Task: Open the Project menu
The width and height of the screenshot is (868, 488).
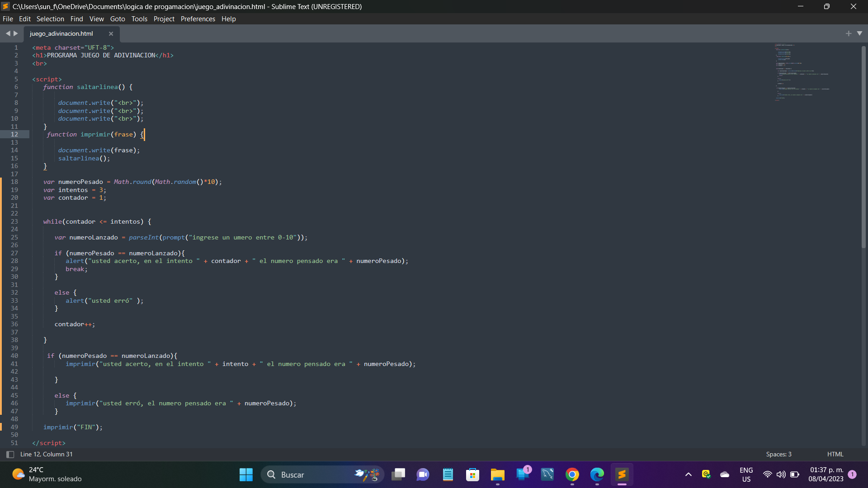Action: [x=164, y=19]
